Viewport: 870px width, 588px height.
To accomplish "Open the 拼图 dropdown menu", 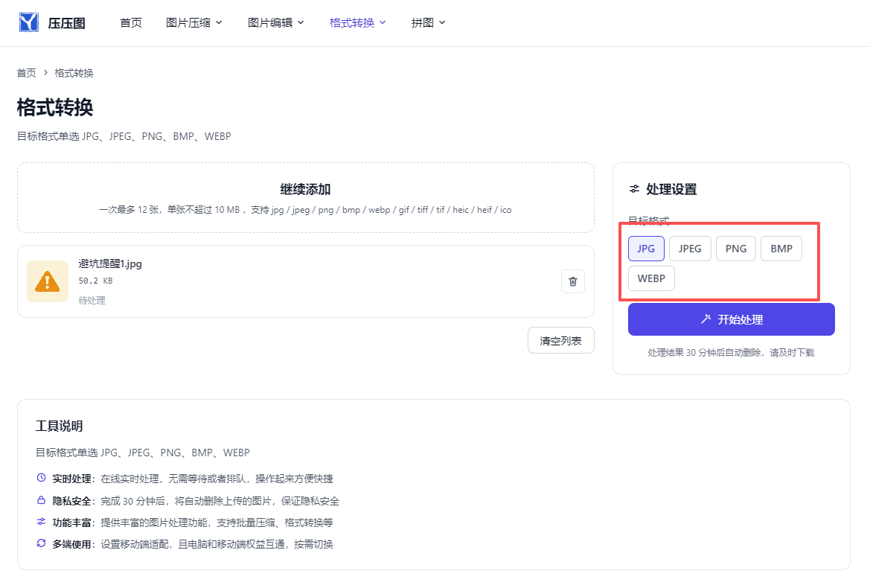I will (x=428, y=23).
